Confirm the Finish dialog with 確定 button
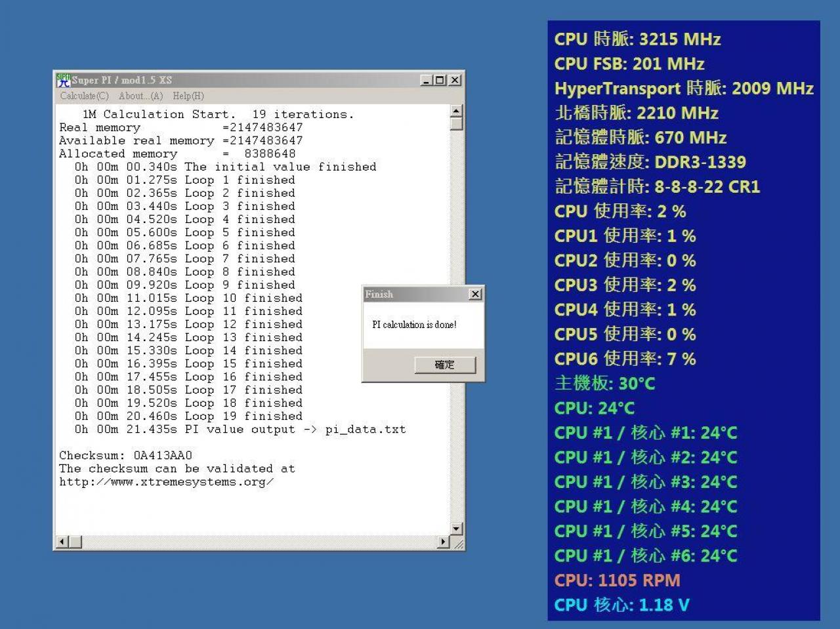This screenshot has height=629, width=840. (x=445, y=365)
